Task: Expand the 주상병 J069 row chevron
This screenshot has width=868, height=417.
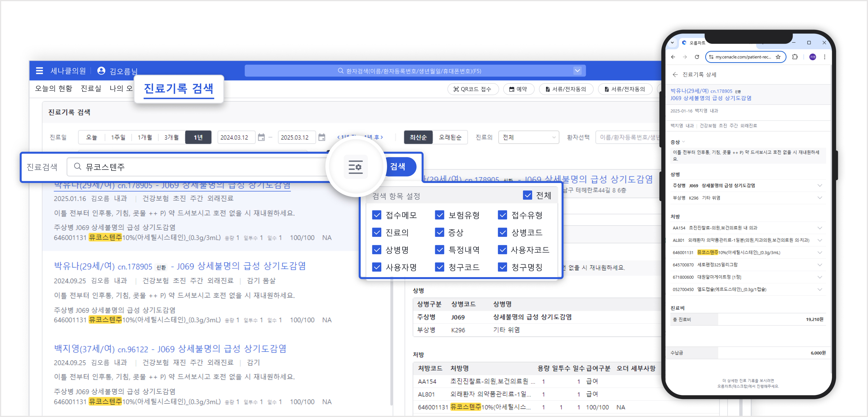Action: coord(820,186)
